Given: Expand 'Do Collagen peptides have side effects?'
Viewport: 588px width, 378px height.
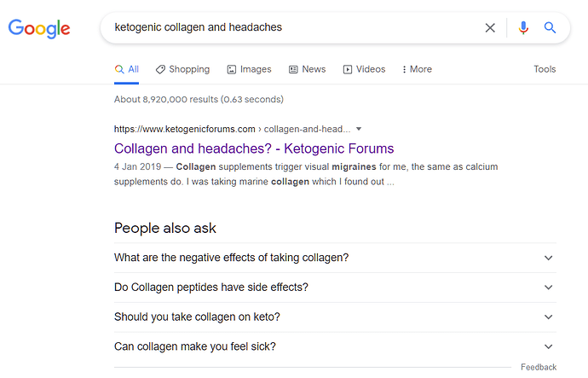Looking at the screenshot, I should (x=335, y=288).
